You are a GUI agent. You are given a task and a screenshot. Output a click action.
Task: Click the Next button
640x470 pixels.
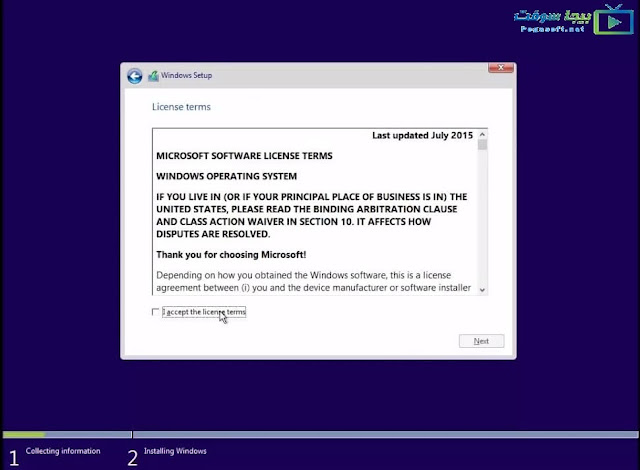click(x=481, y=341)
